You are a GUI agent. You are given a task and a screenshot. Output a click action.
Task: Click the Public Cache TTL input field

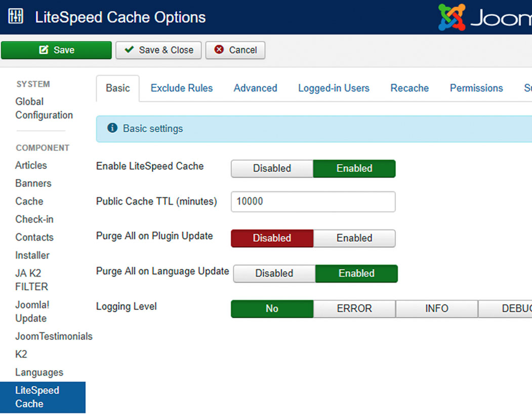[x=313, y=202]
